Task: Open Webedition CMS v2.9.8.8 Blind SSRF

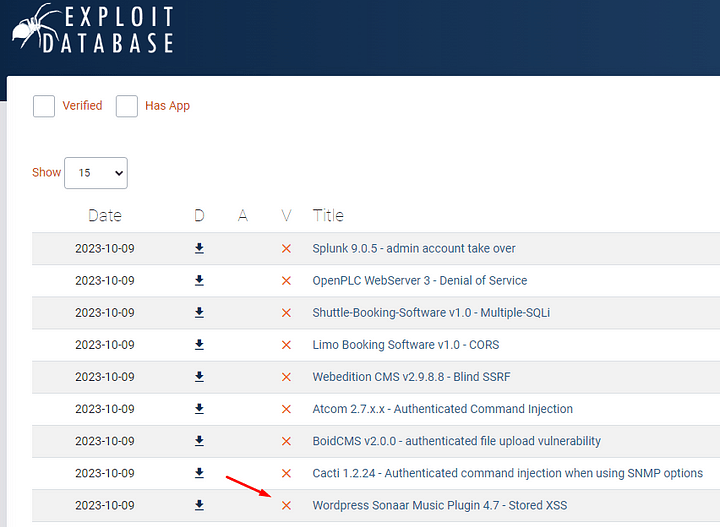Action: click(411, 377)
